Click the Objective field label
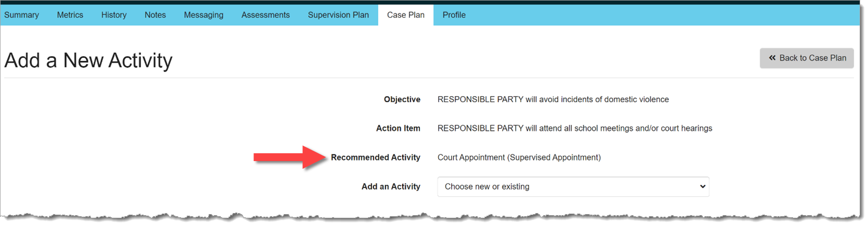Image resolution: width=868 pixels, height=226 pixels. click(x=402, y=99)
